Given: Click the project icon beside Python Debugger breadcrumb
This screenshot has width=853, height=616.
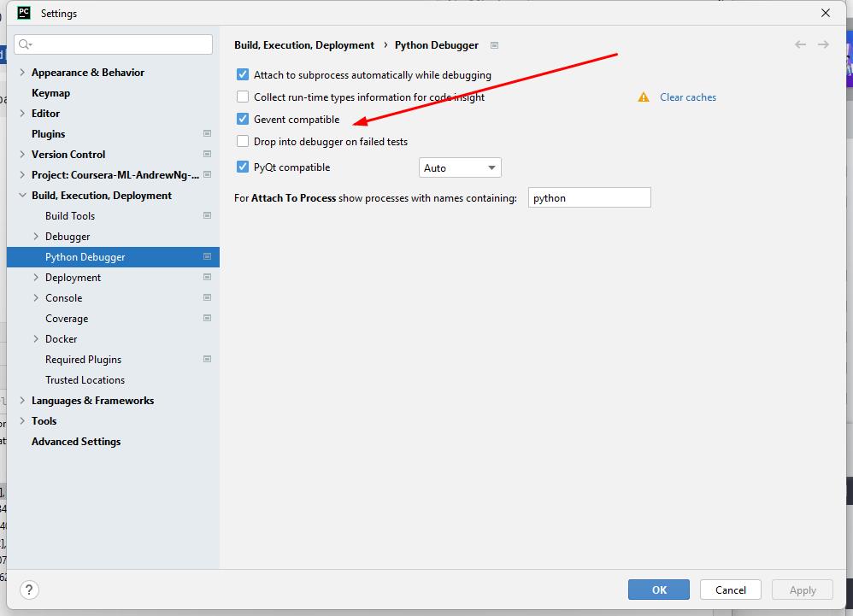Looking at the screenshot, I should tap(495, 45).
